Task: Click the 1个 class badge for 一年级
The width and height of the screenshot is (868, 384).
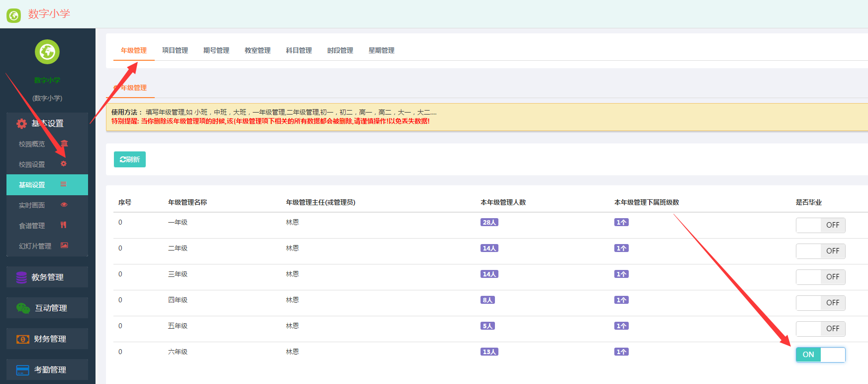Action: (x=621, y=223)
